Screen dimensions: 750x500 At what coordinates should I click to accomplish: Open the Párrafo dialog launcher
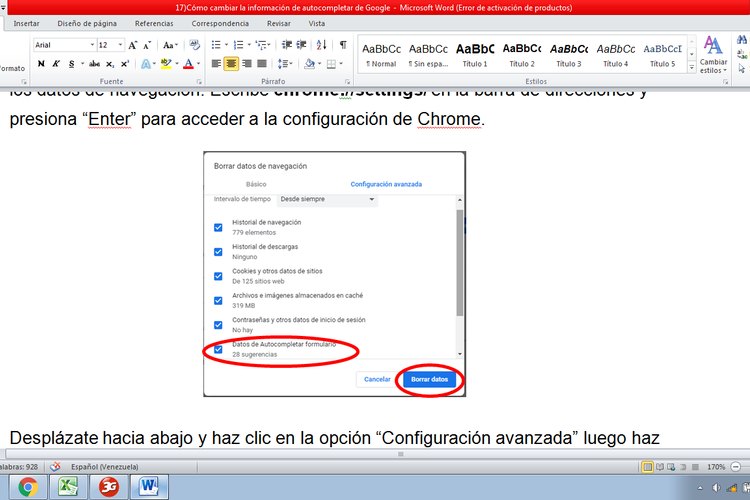click(x=348, y=82)
